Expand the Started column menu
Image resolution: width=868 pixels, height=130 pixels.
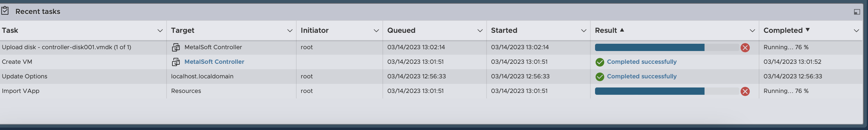pos(584,31)
